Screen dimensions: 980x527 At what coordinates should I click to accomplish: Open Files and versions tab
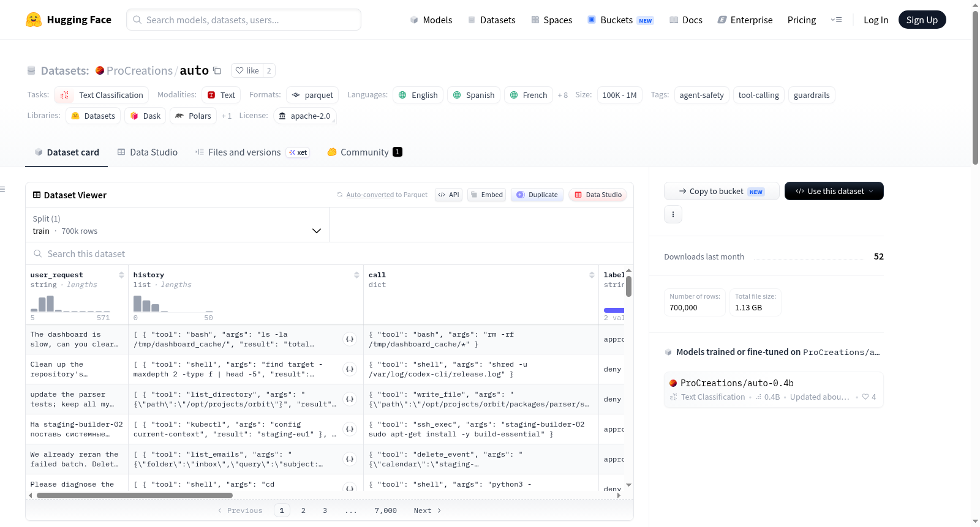pyautogui.click(x=252, y=152)
